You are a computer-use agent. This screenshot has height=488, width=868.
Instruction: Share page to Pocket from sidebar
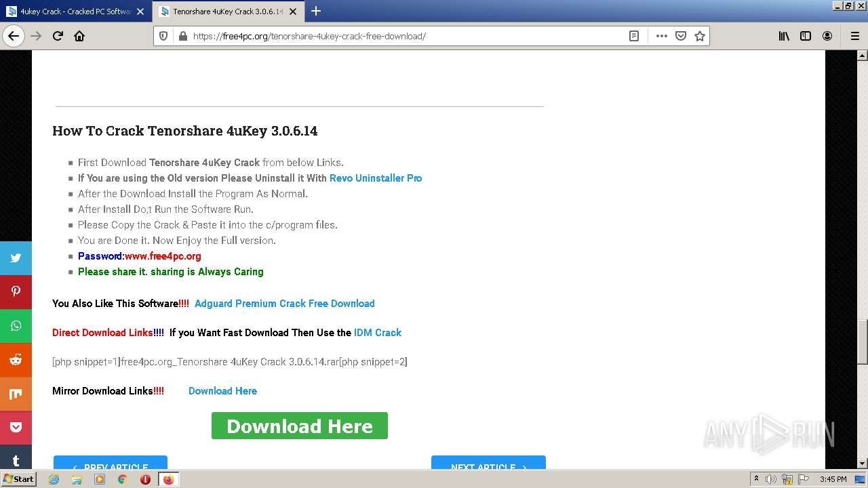16,428
